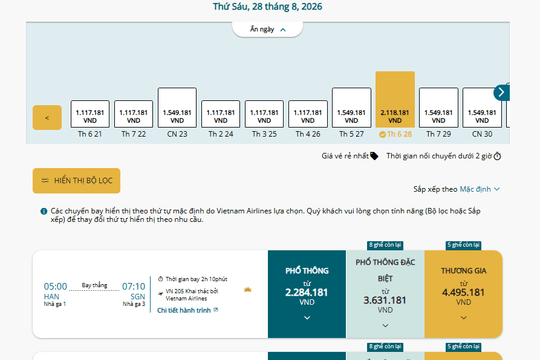540x360 pixels.
Task: Select date Th 7 29 fare box
Action: (438, 107)
